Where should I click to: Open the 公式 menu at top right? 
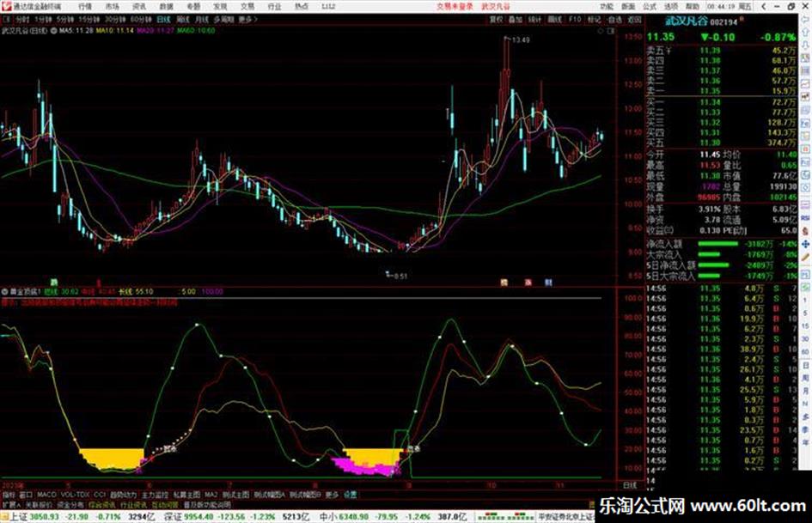pos(650,7)
